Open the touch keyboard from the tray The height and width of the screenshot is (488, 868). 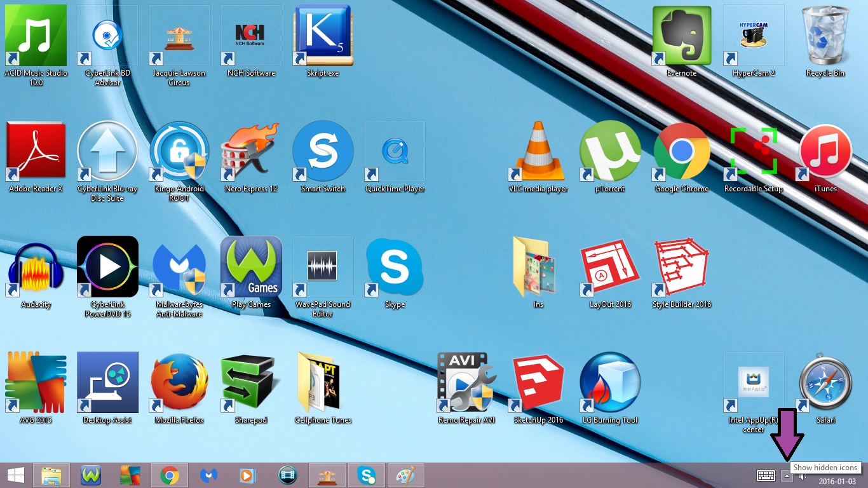(x=765, y=475)
